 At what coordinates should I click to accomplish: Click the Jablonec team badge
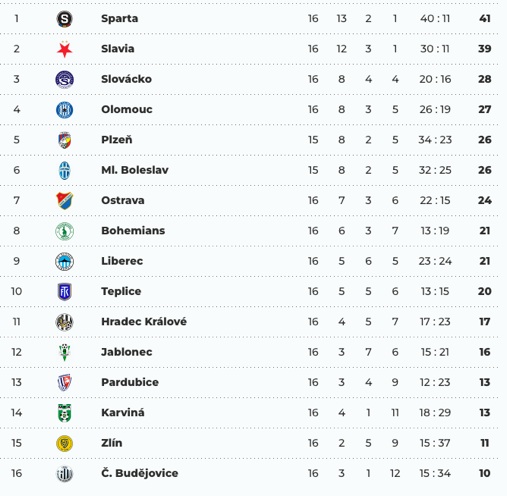click(x=64, y=352)
